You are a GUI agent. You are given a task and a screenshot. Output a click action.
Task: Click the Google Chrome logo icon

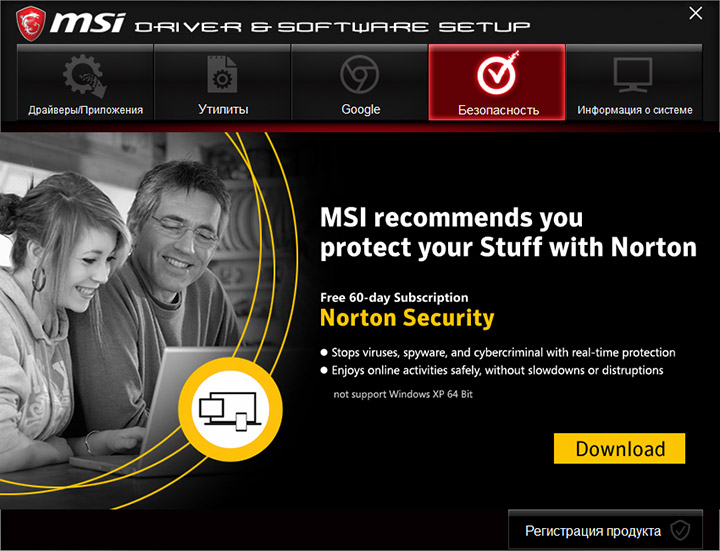[360, 74]
